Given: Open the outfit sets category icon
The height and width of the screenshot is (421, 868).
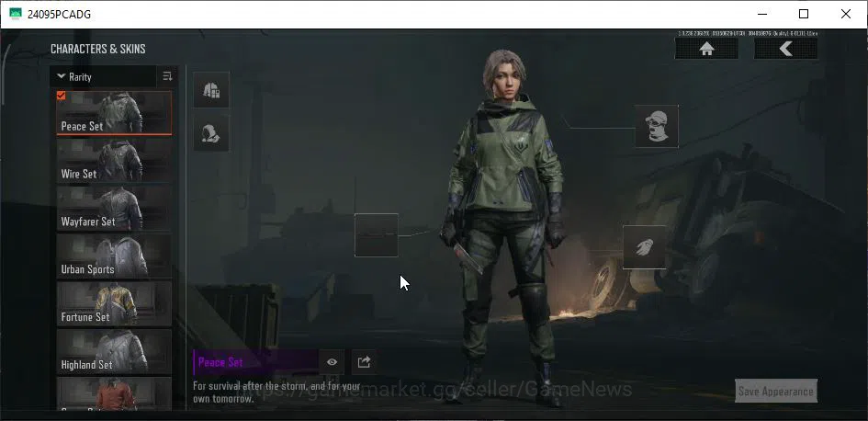Looking at the screenshot, I should point(211,90).
